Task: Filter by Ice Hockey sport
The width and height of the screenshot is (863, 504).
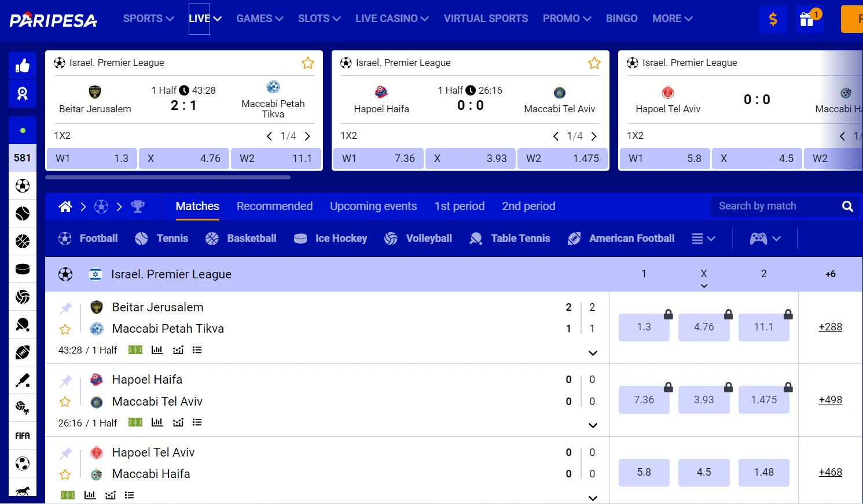Action: pyautogui.click(x=330, y=238)
